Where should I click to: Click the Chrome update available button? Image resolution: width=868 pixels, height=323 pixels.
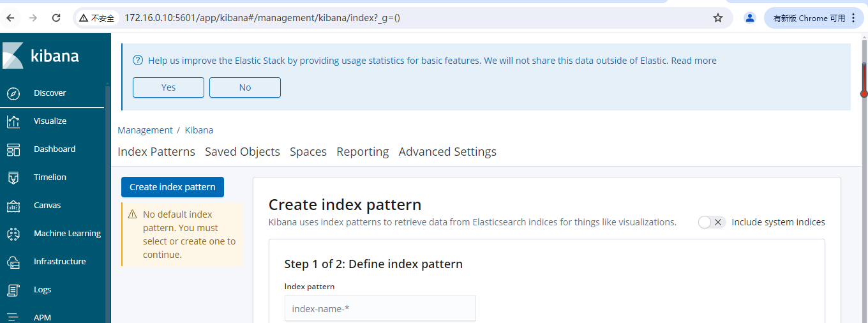point(814,18)
